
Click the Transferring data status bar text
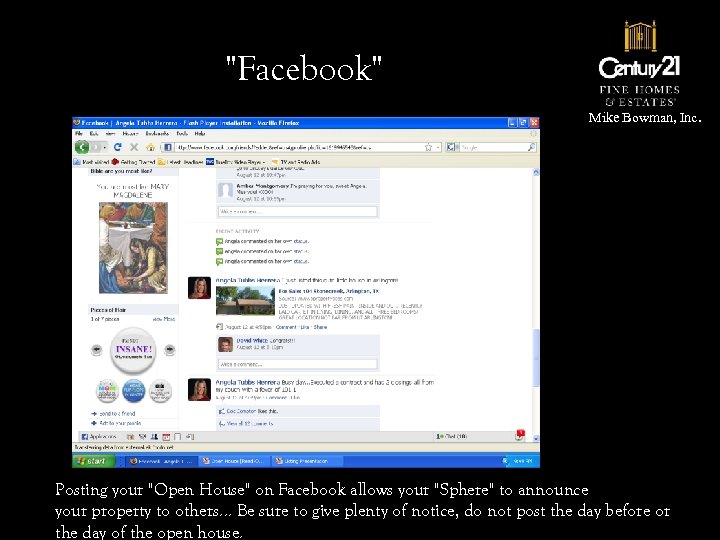pos(124,447)
